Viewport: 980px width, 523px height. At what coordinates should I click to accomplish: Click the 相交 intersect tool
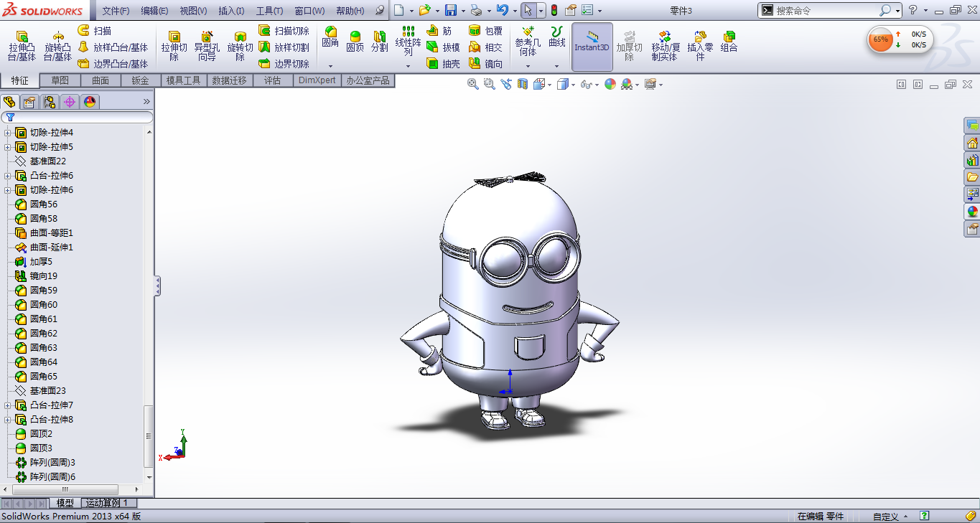(x=485, y=47)
